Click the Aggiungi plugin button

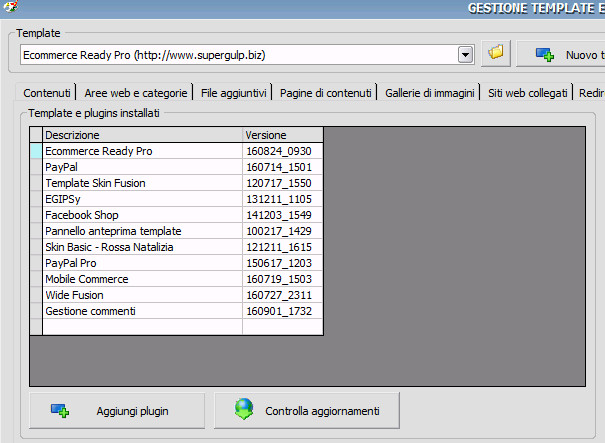click(x=117, y=411)
